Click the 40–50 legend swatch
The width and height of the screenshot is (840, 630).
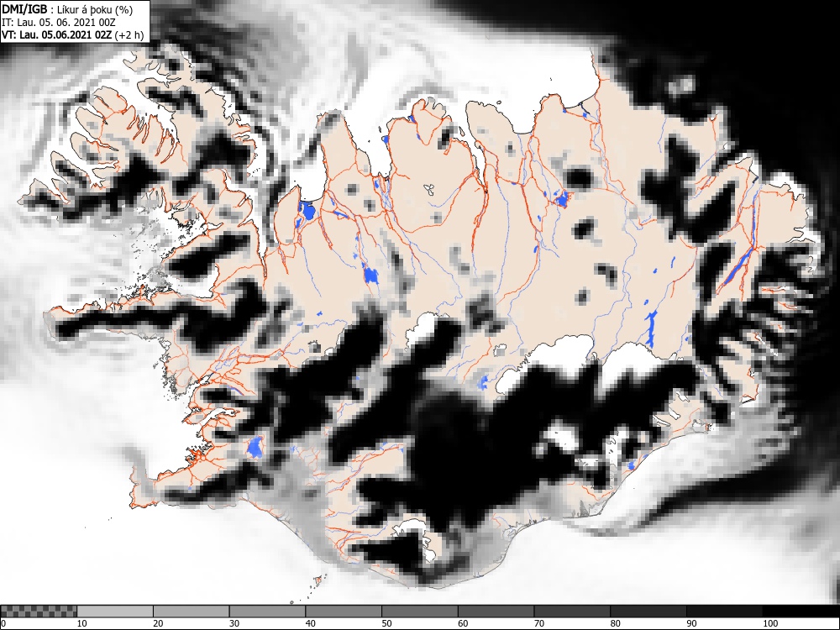[344, 612]
